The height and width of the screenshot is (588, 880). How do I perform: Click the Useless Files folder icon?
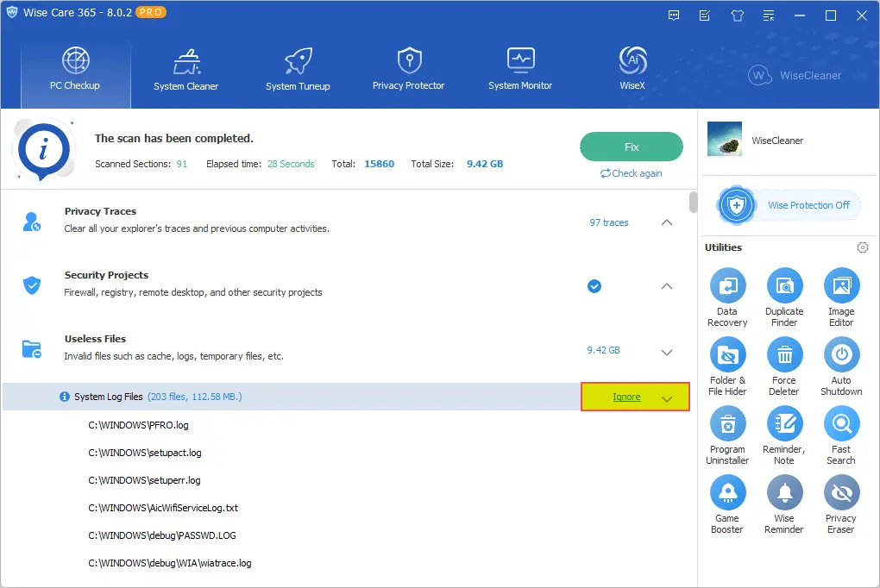31,349
